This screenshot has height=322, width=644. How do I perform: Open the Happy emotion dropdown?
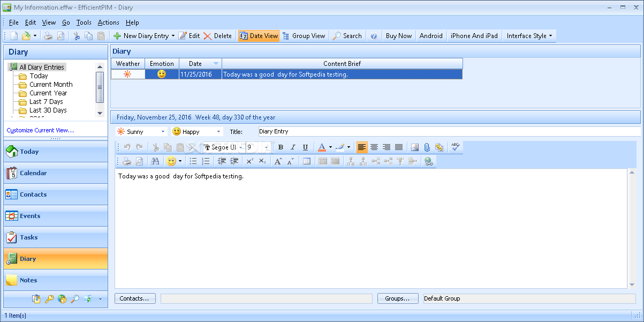[218, 132]
